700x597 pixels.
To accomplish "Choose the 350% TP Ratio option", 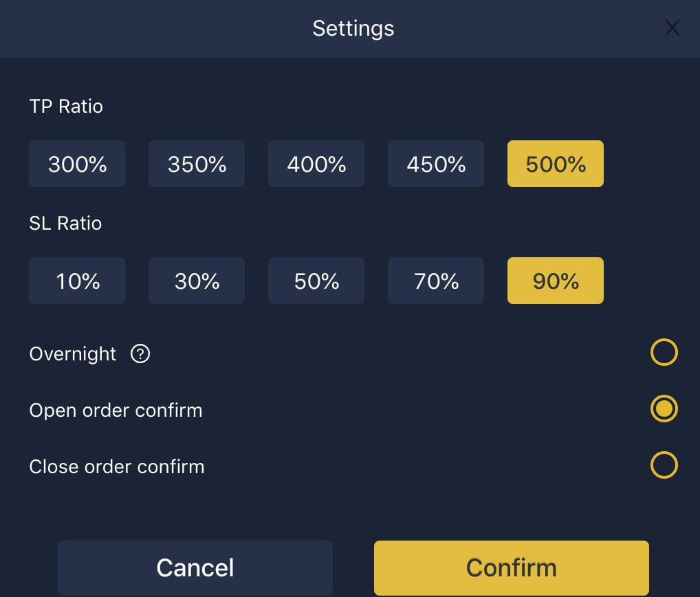I will (x=197, y=164).
